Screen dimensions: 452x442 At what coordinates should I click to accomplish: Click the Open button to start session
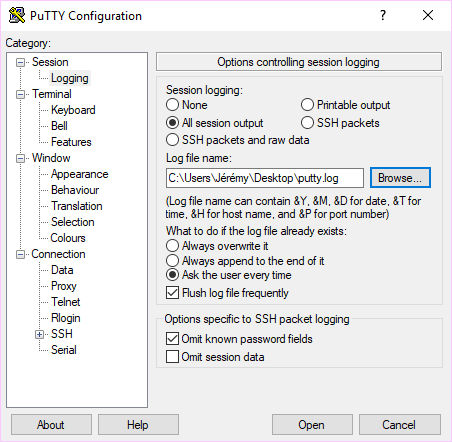click(x=312, y=425)
